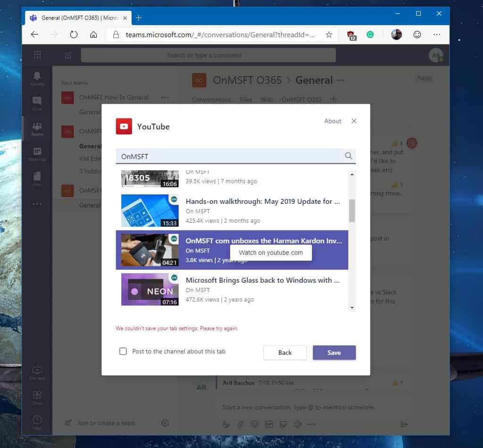Close the YouTube dialog with the X

(354, 121)
